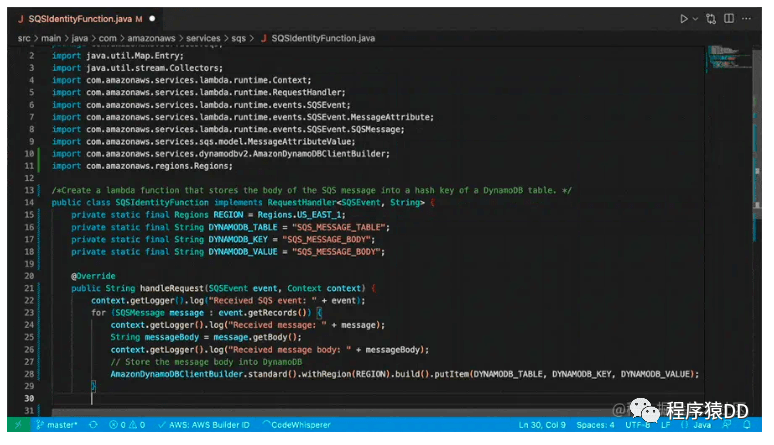774x445 pixels.
Task: Split the editor to the right
Action: (x=729, y=18)
